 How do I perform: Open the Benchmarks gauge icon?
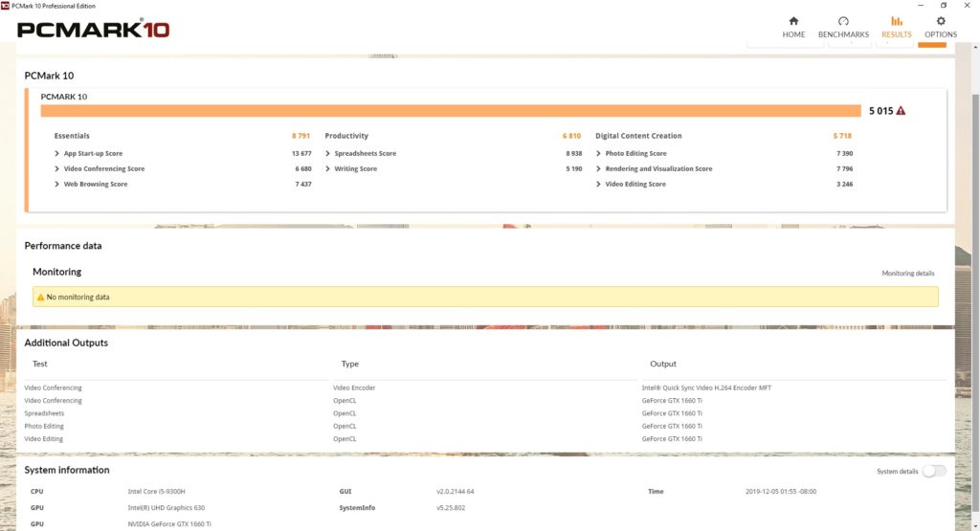pyautogui.click(x=843, y=21)
